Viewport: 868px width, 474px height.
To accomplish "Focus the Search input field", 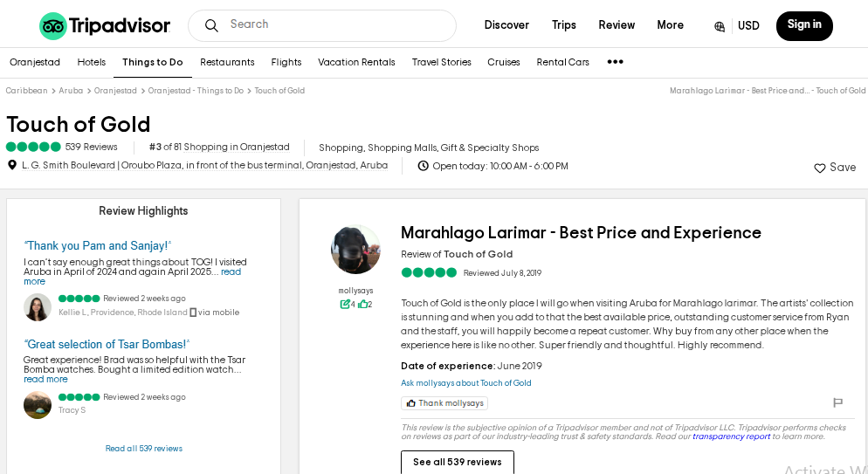I will pos(322,25).
